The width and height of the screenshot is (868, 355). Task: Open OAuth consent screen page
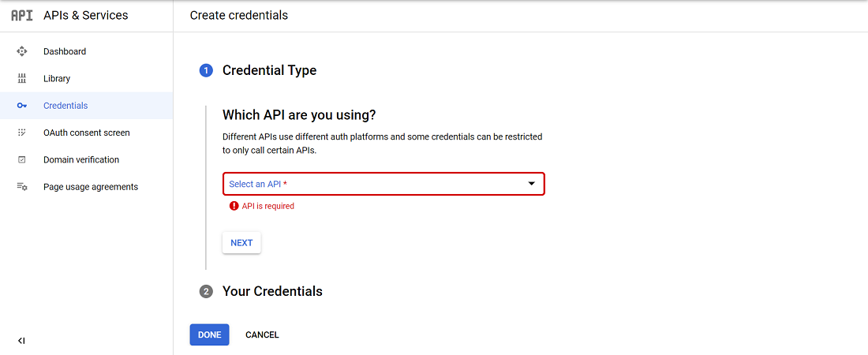coord(87,133)
